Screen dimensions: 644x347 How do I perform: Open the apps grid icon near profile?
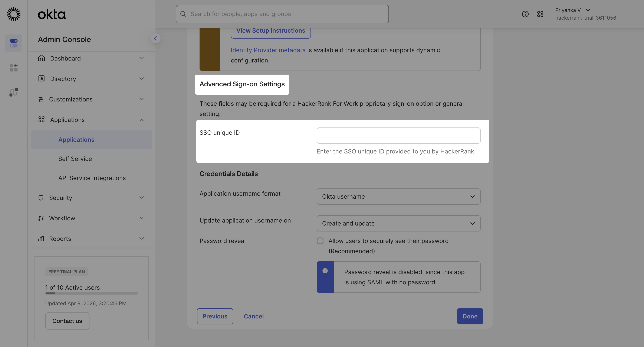click(x=540, y=14)
